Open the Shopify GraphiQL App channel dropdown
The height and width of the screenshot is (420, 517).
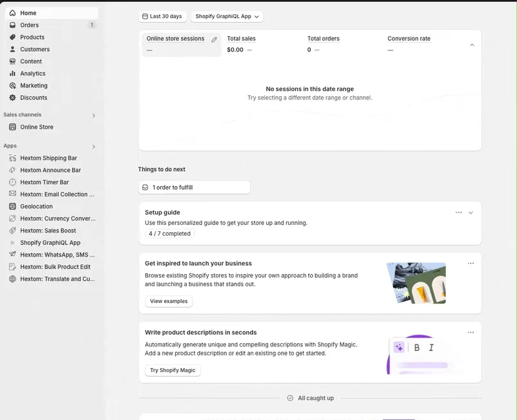tap(227, 16)
